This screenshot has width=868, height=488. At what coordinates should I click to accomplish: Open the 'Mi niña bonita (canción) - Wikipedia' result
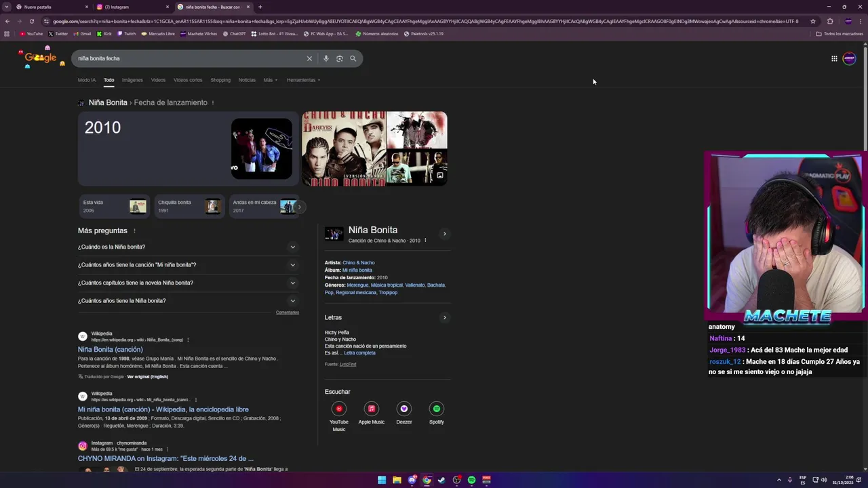click(163, 409)
